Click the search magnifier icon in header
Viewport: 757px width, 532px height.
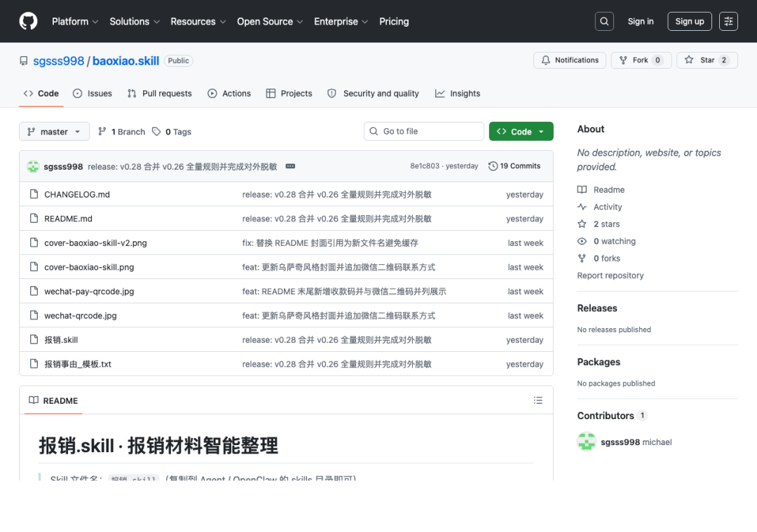[x=604, y=21]
